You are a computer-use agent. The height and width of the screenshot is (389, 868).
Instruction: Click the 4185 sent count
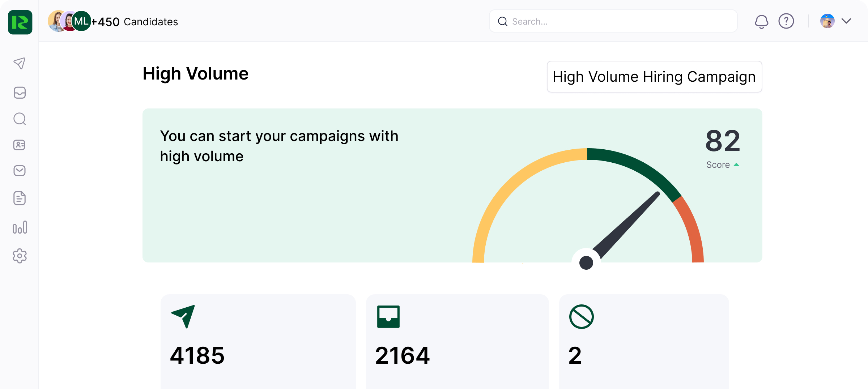(x=197, y=355)
